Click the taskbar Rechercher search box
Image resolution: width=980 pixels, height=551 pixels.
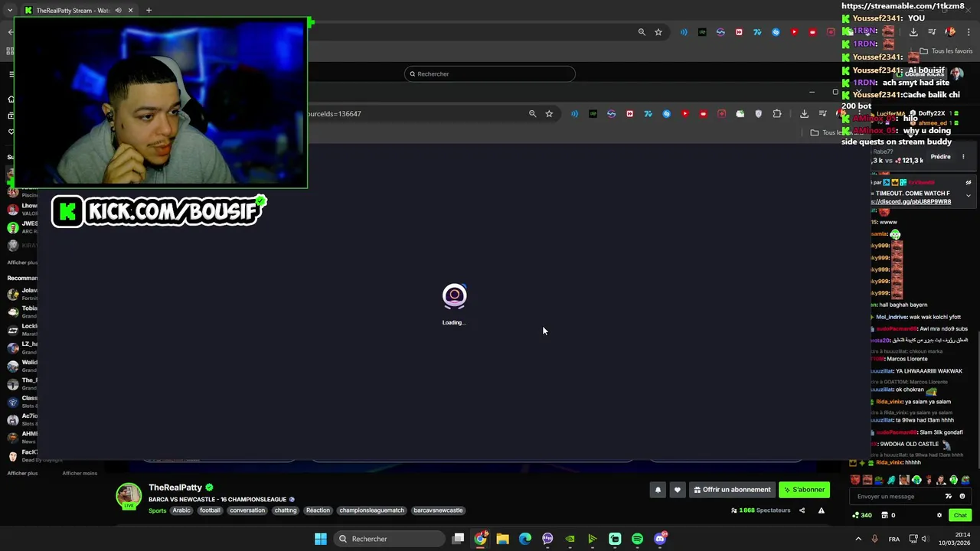(389, 539)
